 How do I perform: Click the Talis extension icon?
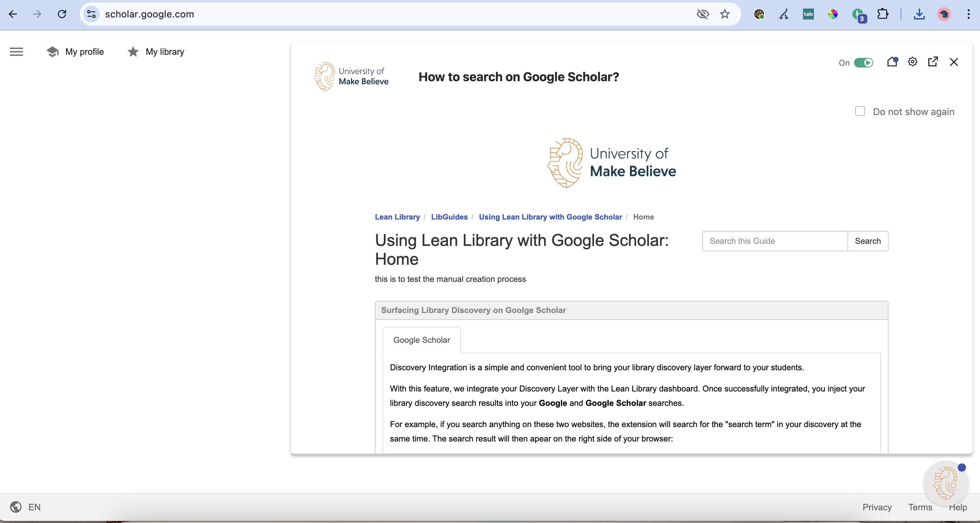(x=808, y=14)
